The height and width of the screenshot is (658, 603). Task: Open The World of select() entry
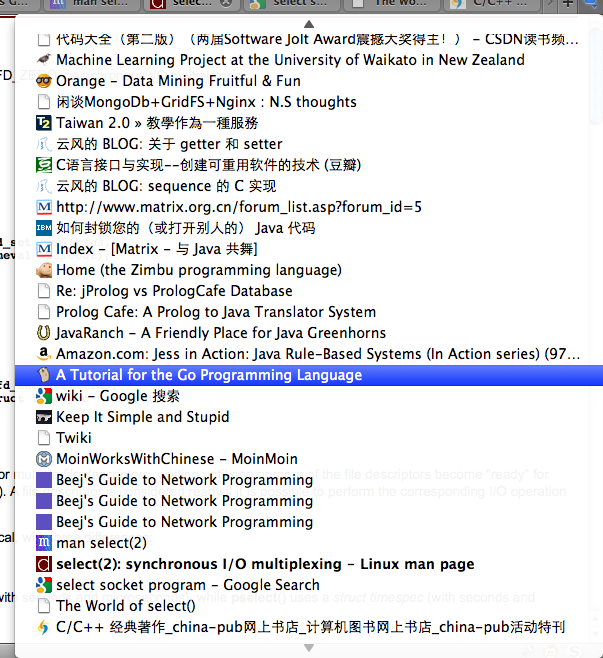tap(309, 606)
